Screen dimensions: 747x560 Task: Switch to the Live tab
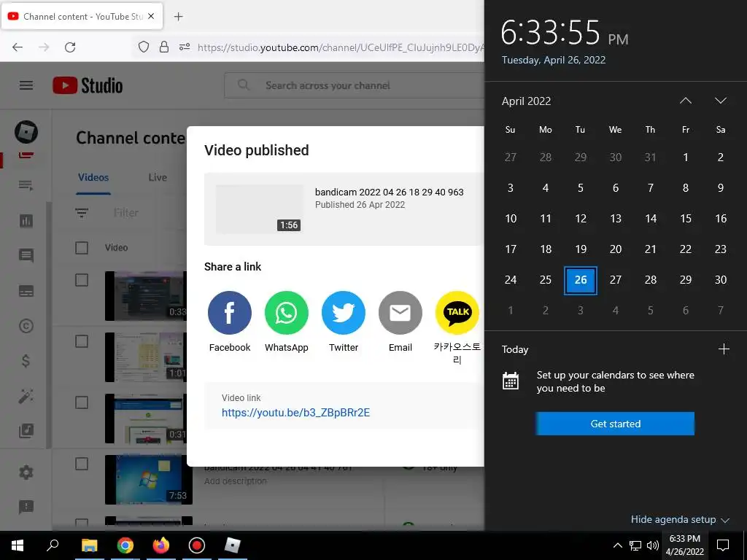(x=158, y=178)
